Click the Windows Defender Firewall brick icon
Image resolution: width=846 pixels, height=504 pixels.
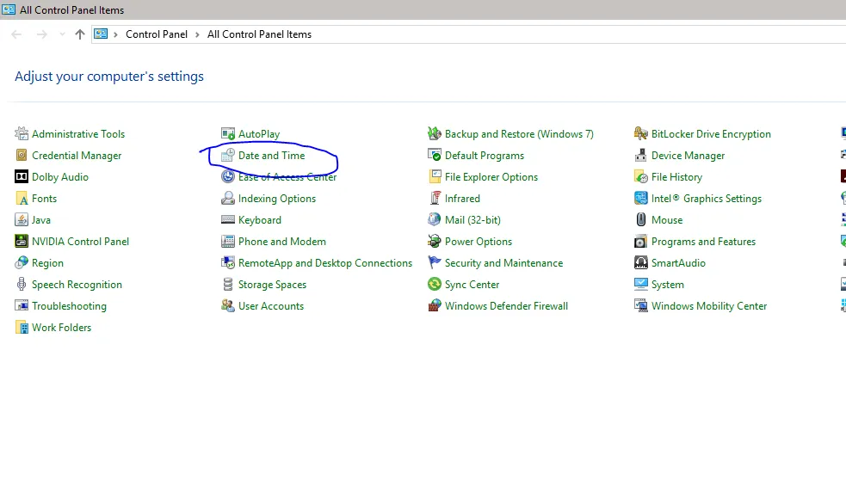pos(435,306)
